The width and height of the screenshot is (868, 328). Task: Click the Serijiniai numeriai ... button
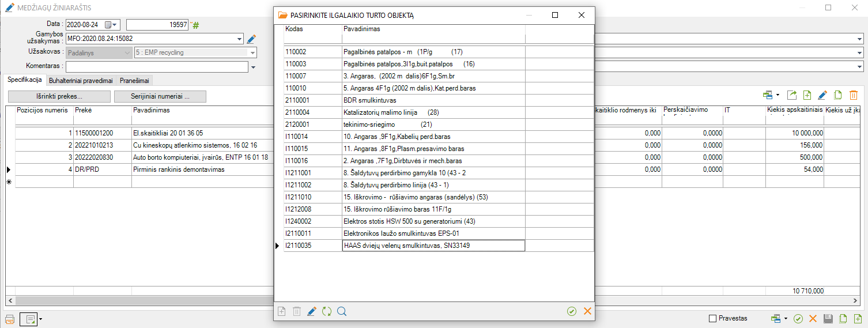tap(160, 96)
